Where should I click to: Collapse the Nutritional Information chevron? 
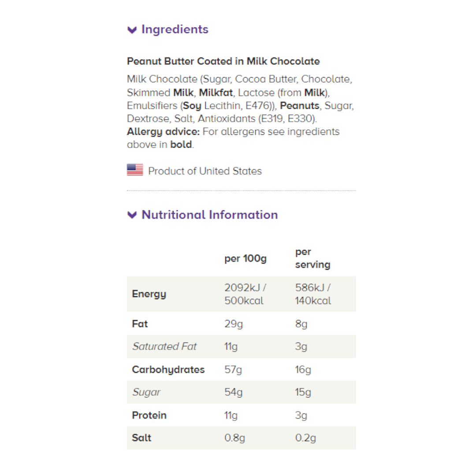(x=132, y=215)
